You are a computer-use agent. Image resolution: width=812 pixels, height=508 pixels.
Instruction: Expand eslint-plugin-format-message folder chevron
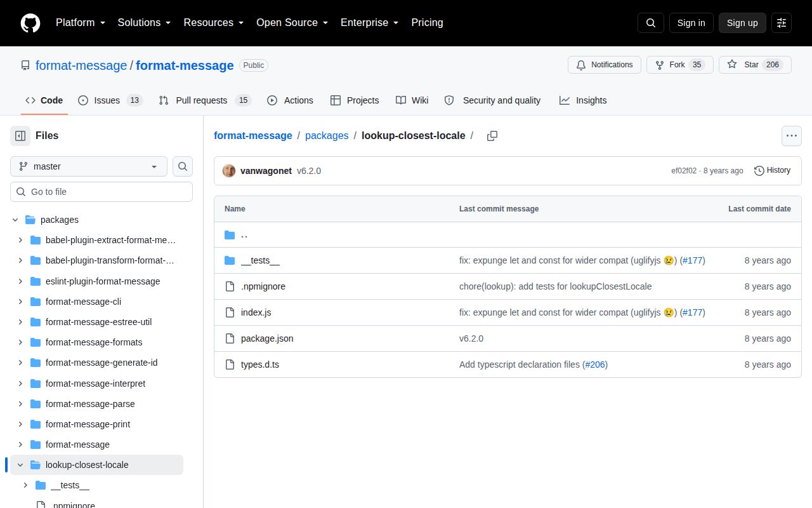20,281
